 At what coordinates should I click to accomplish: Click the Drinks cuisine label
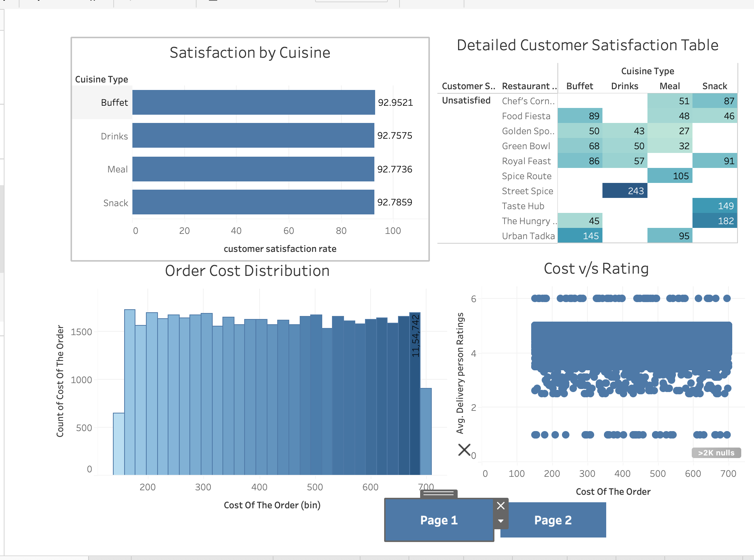point(114,136)
